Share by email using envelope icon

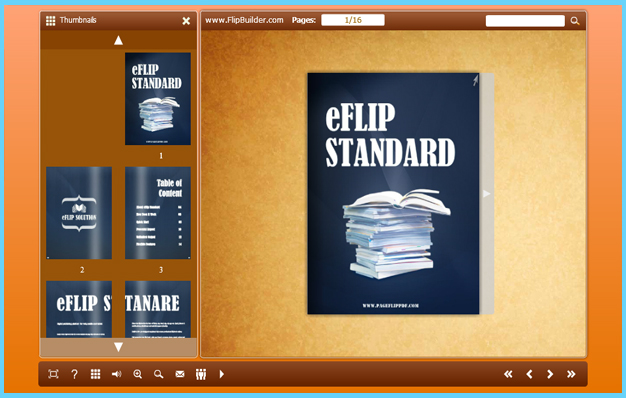pyautogui.click(x=180, y=374)
